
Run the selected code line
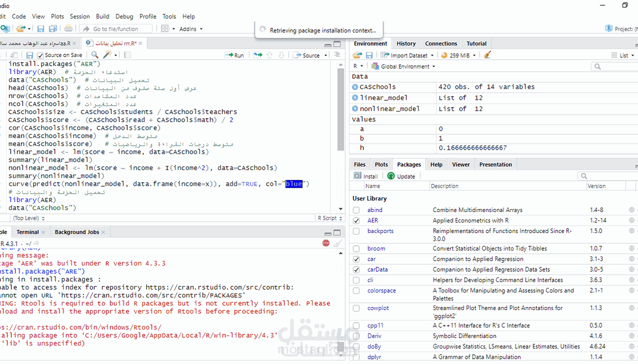234,55
